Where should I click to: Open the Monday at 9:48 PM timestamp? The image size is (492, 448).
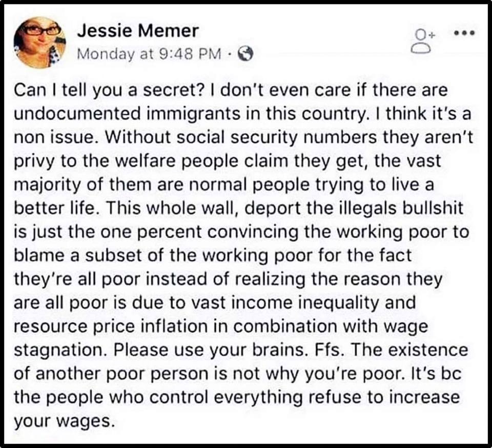coord(149,54)
